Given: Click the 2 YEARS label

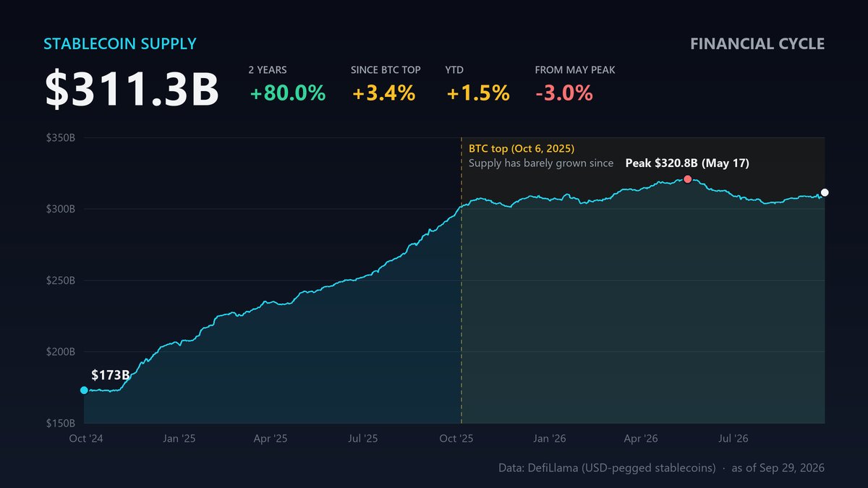Looking at the screenshot, I should click(x=268, y=70).
